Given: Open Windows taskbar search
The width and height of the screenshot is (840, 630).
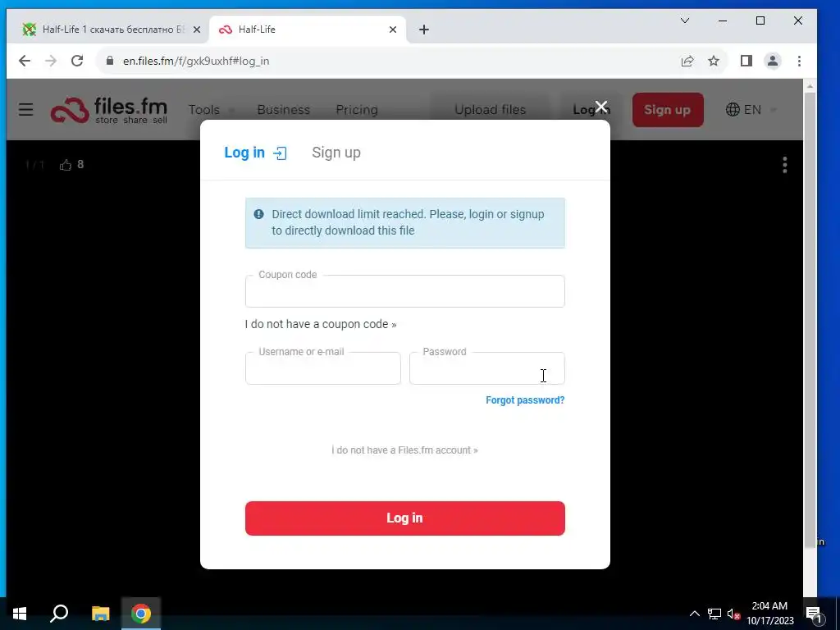Looking at the screenshot, I should coord(59,614).
